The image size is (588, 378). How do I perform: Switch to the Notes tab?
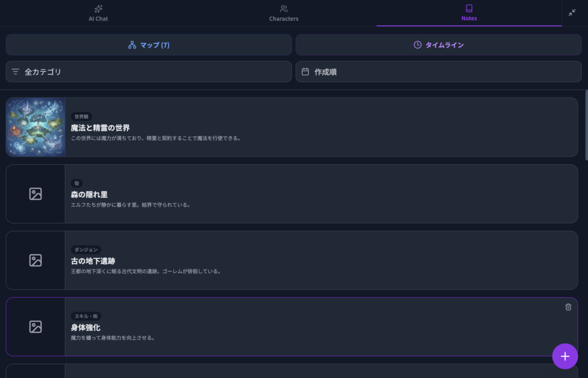[469, 13]
